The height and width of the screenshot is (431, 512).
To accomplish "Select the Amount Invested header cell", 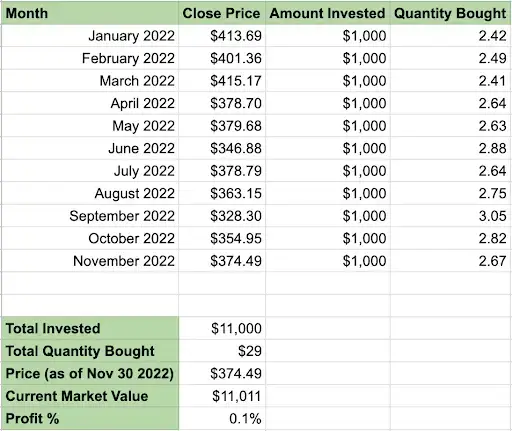I will pyautogui.click(x=328, y=13).
